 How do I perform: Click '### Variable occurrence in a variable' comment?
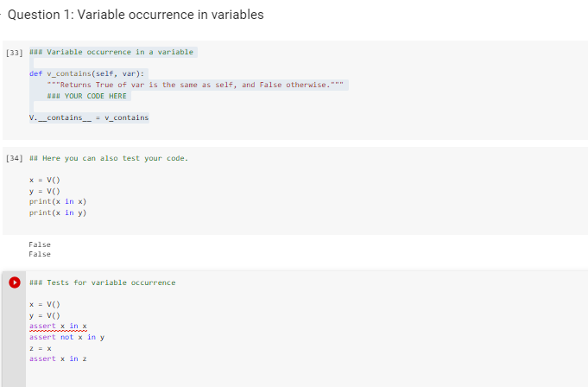point(111,52)
